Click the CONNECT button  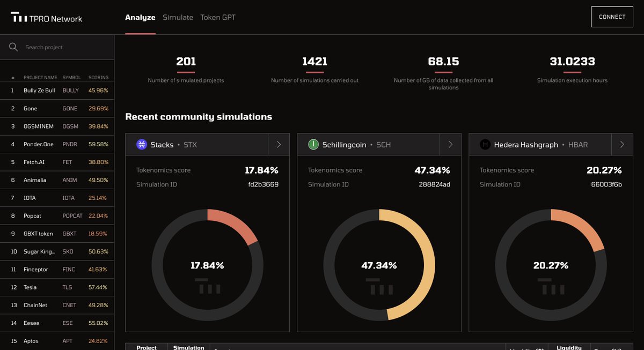(x=612, y=17)
